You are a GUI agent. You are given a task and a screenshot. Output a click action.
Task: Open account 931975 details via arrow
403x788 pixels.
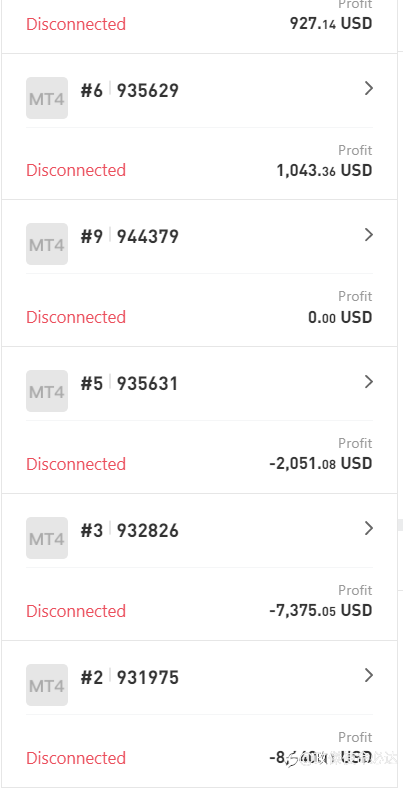(369, 675)
